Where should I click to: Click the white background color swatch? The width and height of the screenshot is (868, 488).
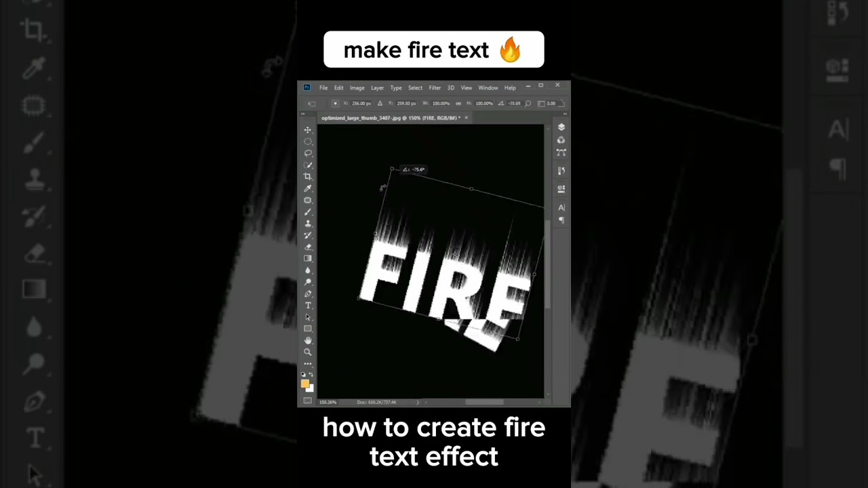tap(310, 388)
